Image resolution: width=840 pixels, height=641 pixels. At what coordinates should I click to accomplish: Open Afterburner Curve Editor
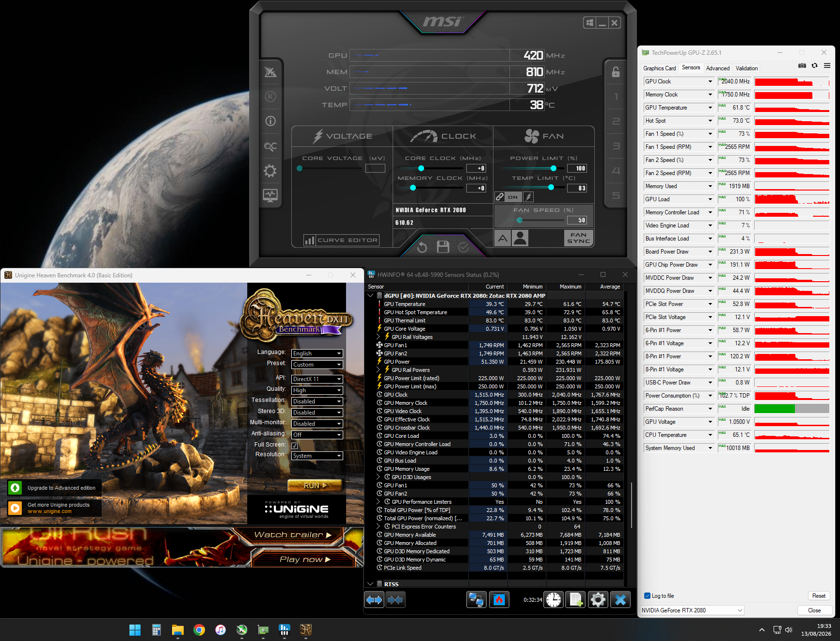point(341,240)
